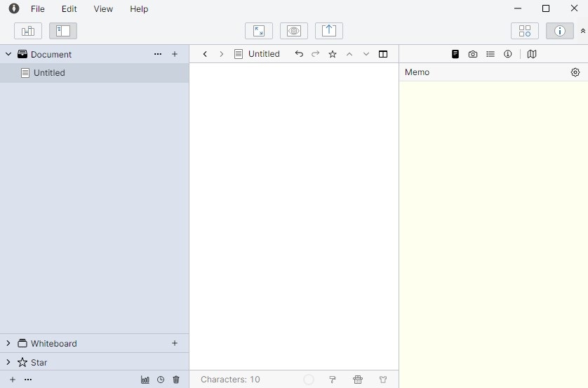Open the snapshot camera panel

click(473, 54)
